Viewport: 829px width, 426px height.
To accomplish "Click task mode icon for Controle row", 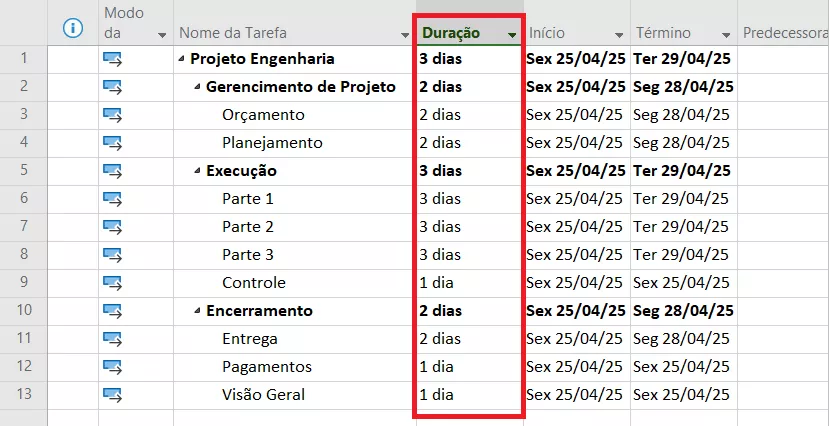I will 112,283.
